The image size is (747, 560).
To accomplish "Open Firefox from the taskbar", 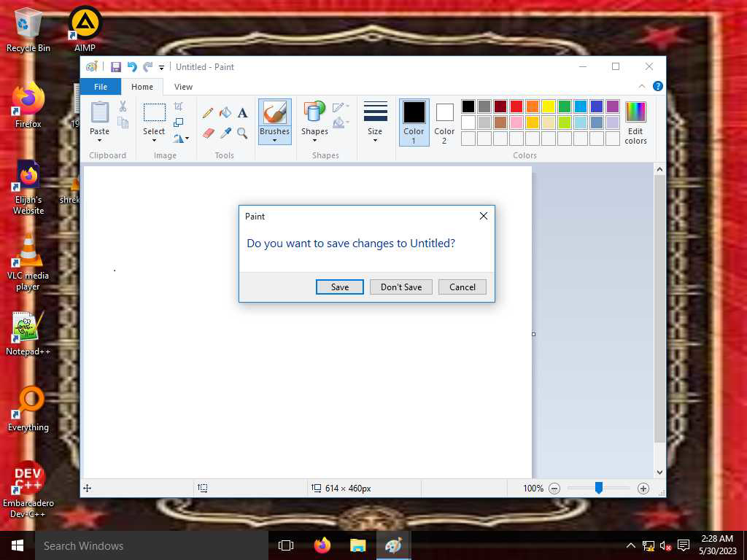I will click(322, 545).
